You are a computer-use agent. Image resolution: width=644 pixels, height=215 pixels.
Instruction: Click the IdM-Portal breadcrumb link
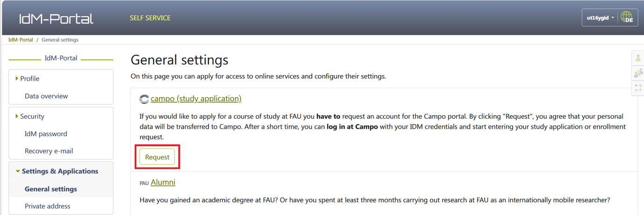point(21,40)
